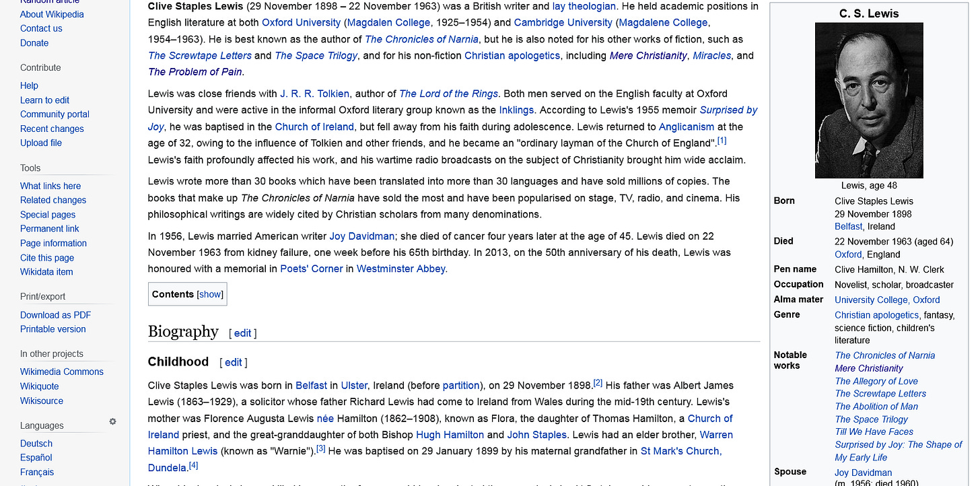This screenshot has height=486, width=980.
Task: Open The Chronicles of Narnia link in intro paragraph
Action: (x=421, y=39)
